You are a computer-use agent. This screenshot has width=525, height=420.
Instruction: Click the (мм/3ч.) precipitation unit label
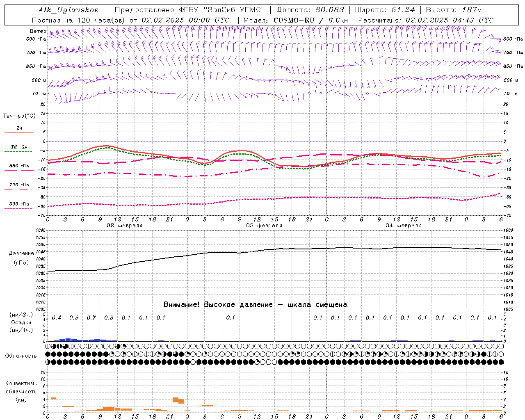(21, 315)
